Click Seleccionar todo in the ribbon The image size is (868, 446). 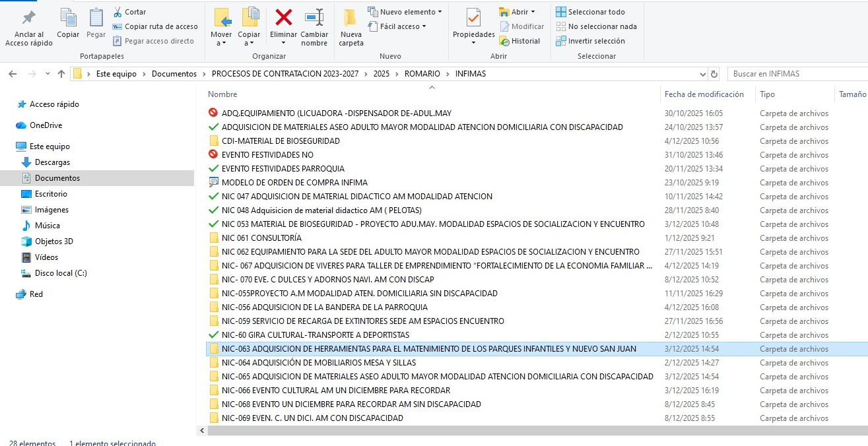coord(590,12)
